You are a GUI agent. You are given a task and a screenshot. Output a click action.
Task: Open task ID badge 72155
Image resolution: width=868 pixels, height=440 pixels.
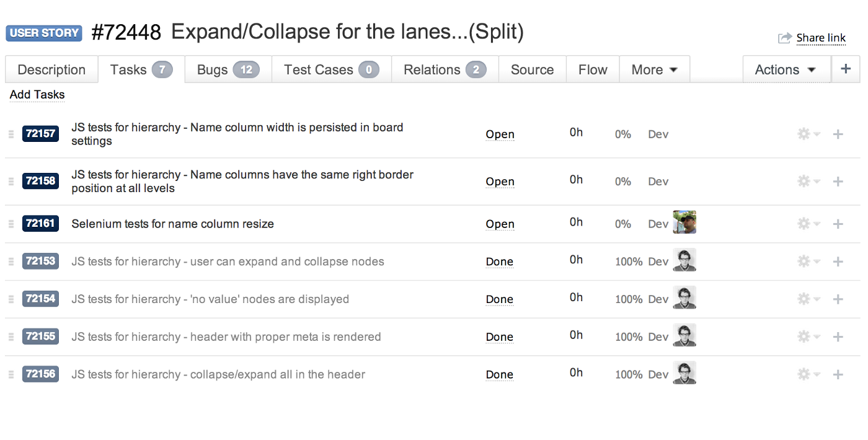point(40,337)
